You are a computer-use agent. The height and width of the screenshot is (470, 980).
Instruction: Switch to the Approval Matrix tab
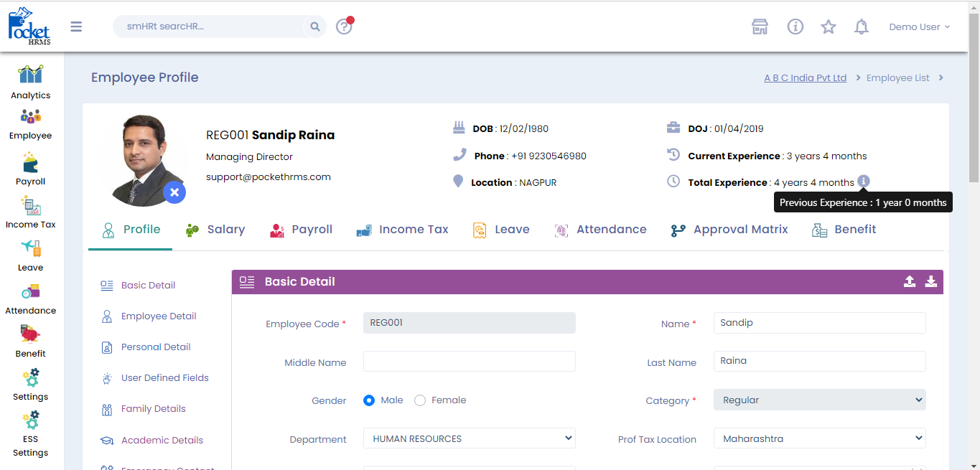tap(729, 230)
